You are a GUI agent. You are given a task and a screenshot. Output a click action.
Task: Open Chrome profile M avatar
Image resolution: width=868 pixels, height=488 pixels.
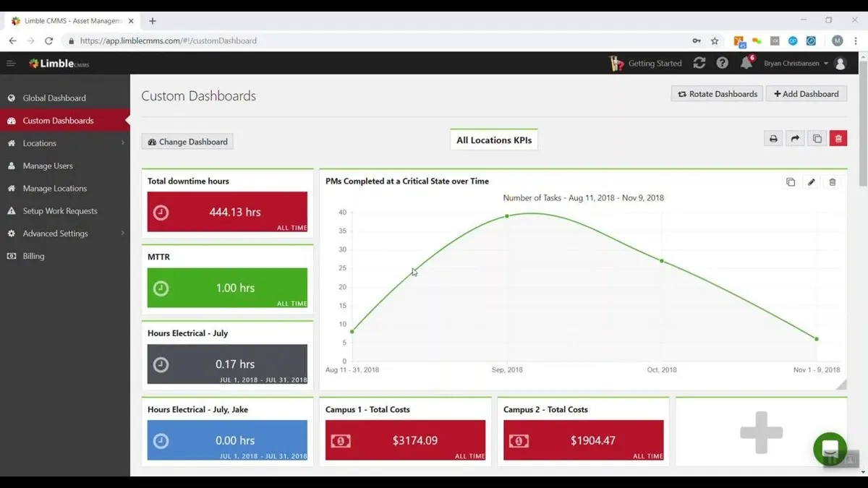[838, 41]
